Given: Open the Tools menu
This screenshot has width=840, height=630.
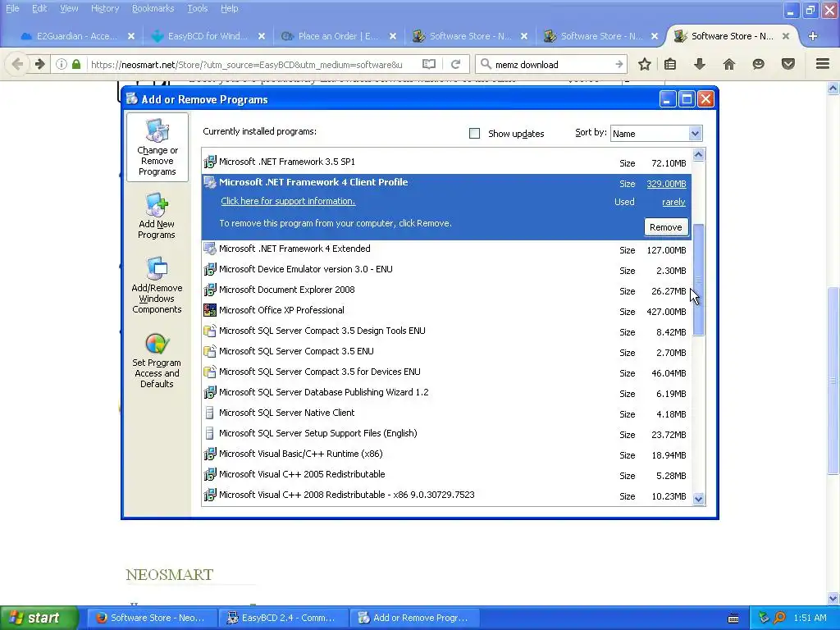Looking at the screenshot, I should (x=197, y=8).
